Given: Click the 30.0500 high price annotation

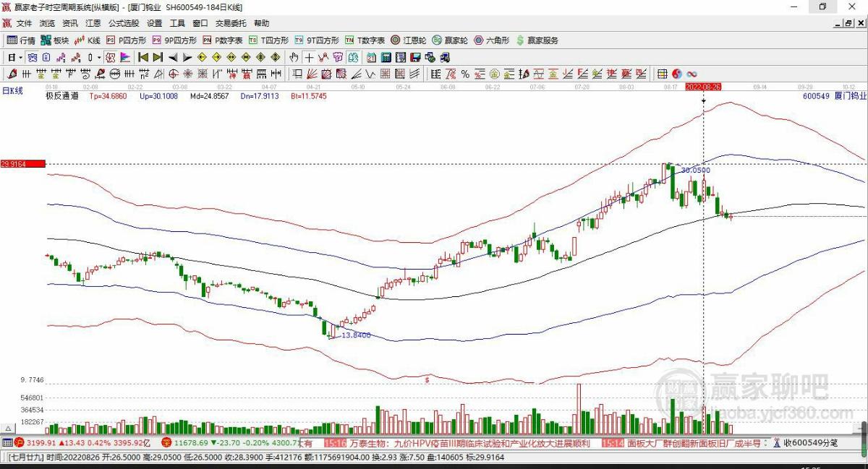Looking at the screenshot, I should click(696, 171).
